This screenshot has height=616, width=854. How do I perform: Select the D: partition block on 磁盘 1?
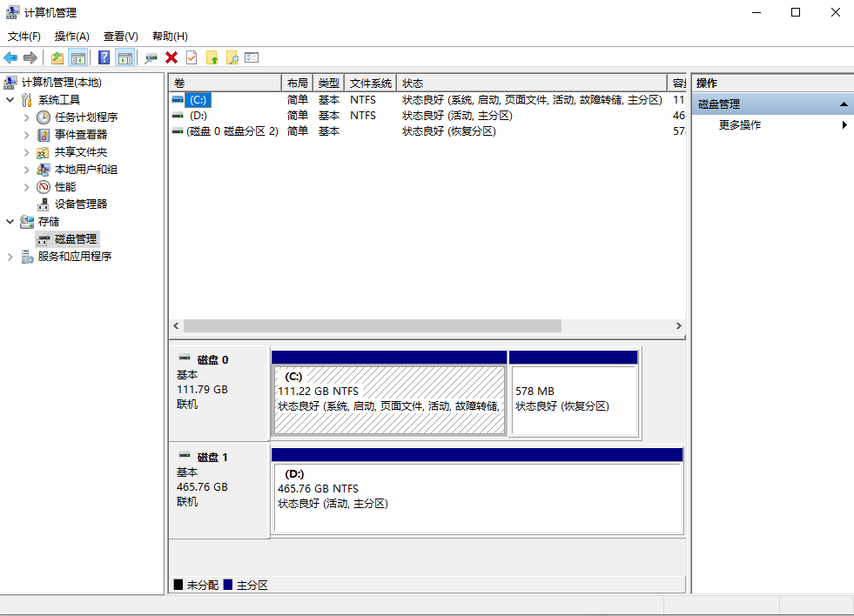tap(477, 492)
